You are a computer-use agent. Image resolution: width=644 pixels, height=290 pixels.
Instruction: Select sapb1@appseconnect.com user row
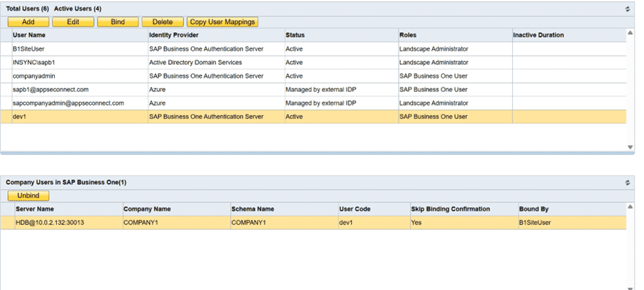click(x=51, y=89)
